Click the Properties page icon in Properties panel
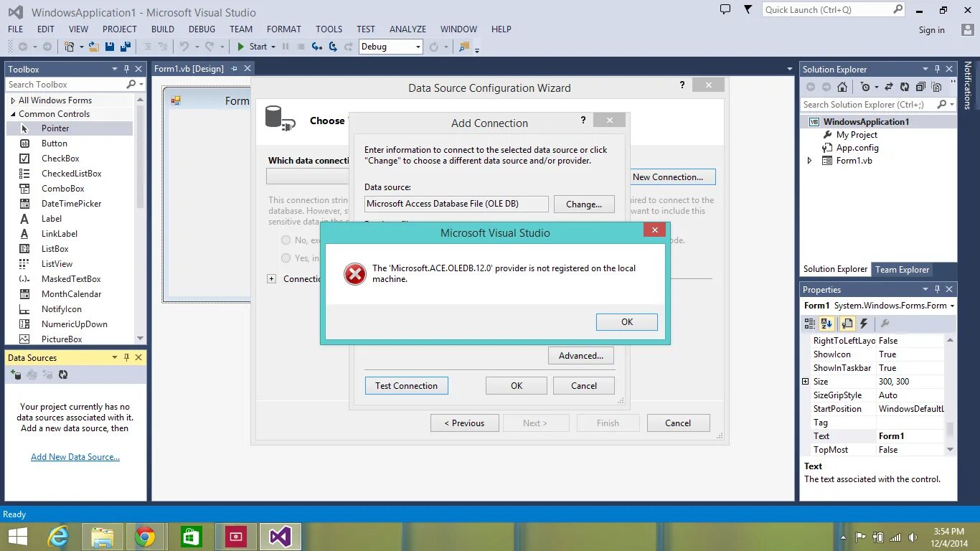The image size is (980, 551). pos(847,324)
